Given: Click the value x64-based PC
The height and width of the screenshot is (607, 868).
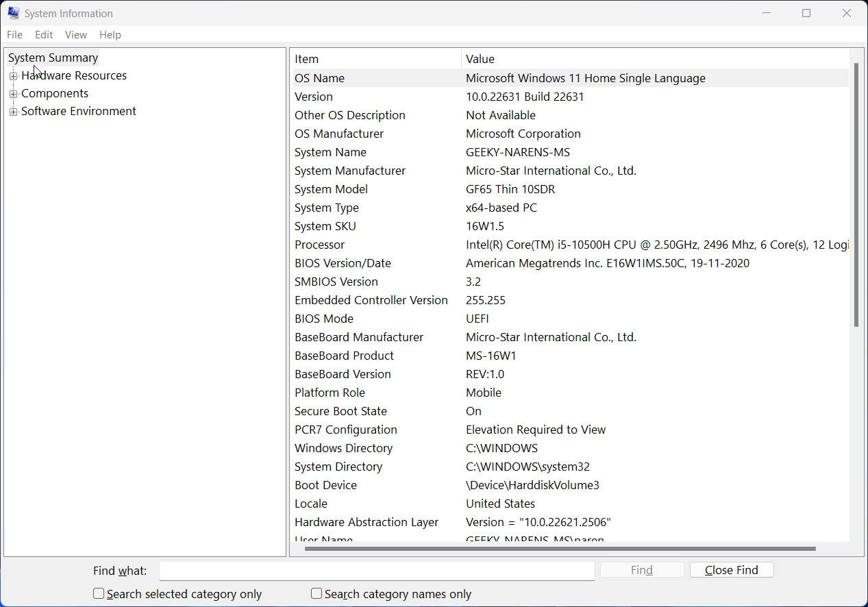Looking at the screenshot, I should point(501,208).
